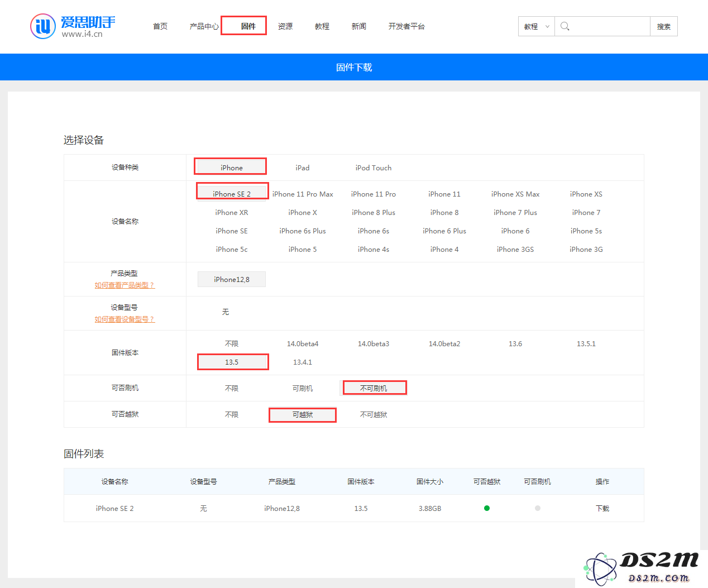Screen dimensions: 708x588
Task: Select product type iPhone12,8
Action: [232, 279]
